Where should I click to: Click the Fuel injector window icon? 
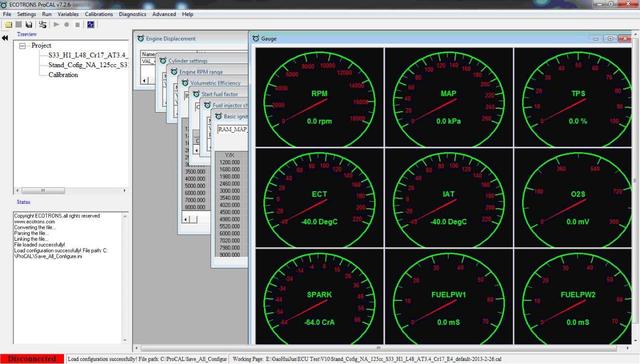tap(207, 105)
